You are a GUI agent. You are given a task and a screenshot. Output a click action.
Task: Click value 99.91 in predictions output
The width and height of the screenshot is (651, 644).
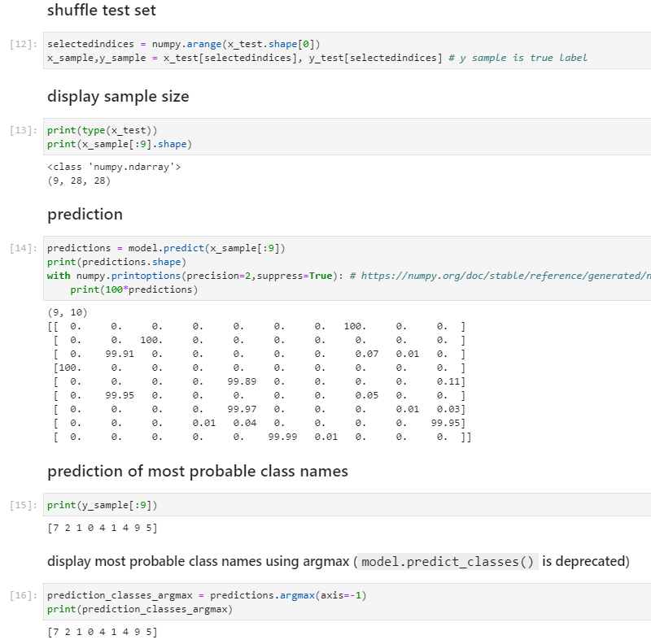click(120, 354)
